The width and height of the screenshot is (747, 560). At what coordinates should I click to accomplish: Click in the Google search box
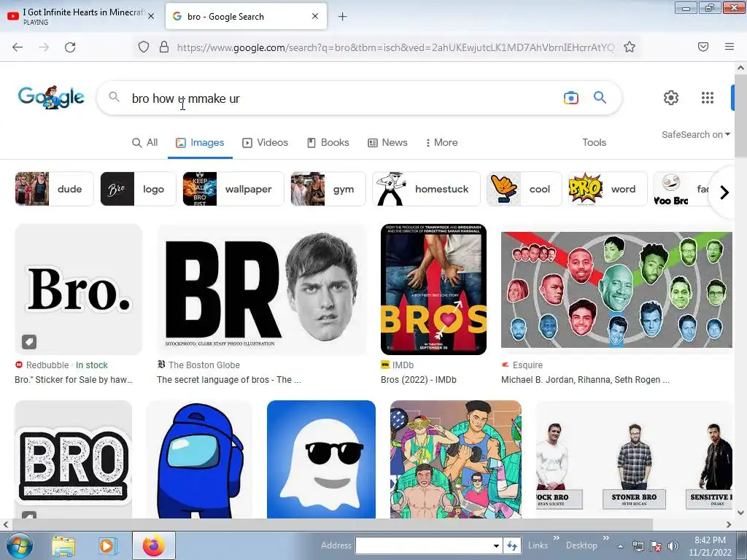[x=343, y=98]
